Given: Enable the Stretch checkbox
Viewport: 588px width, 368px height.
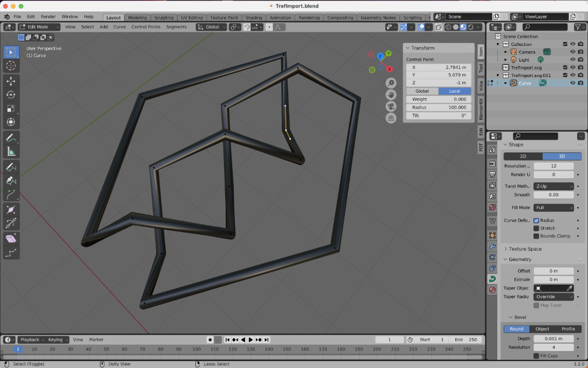Looking at the screenshot, I should point(536,228).
